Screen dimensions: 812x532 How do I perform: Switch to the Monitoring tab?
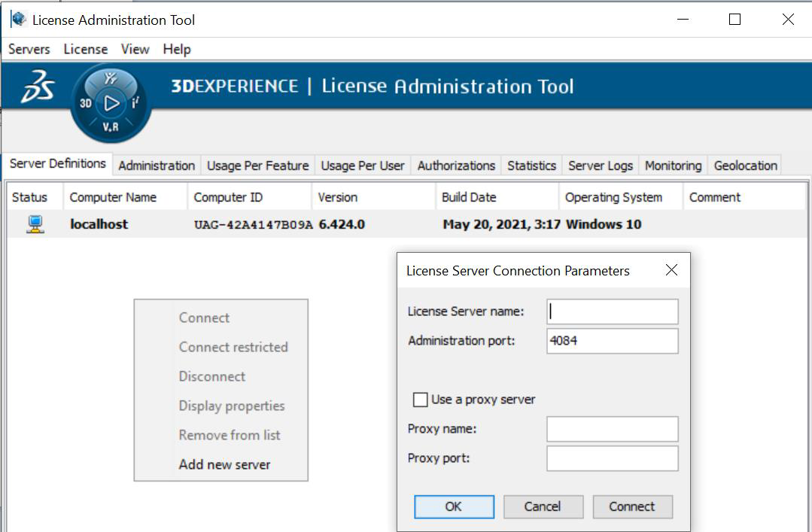point(674,166)
